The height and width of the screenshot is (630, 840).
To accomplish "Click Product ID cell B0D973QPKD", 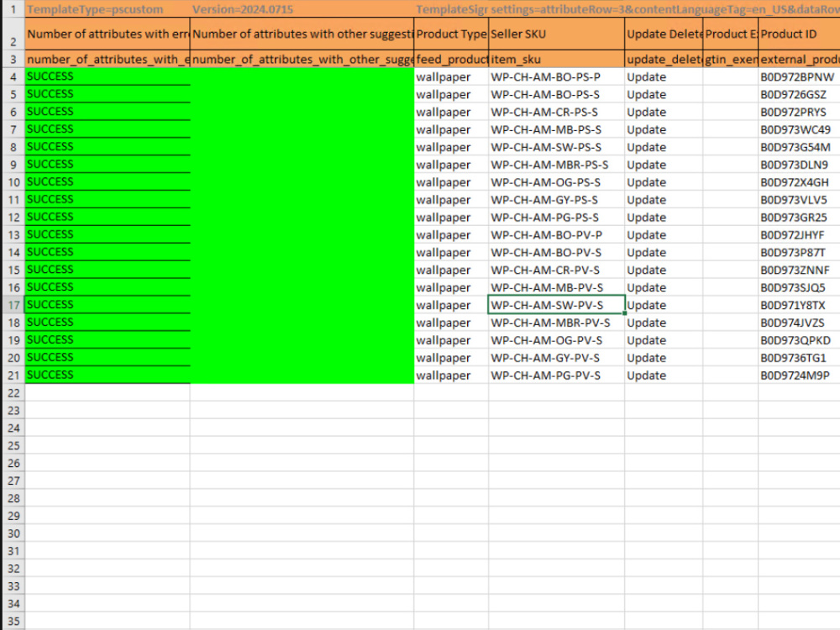I will 799,340.
